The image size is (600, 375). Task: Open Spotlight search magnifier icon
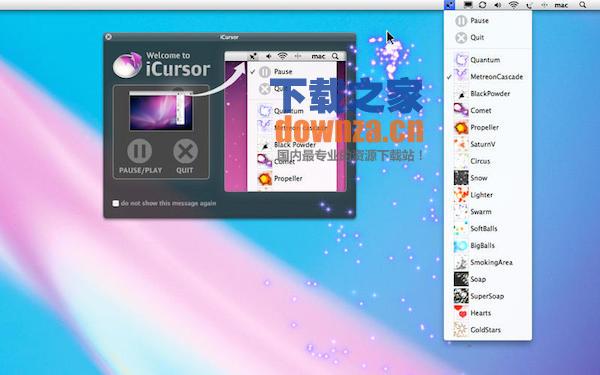[582, 5]
